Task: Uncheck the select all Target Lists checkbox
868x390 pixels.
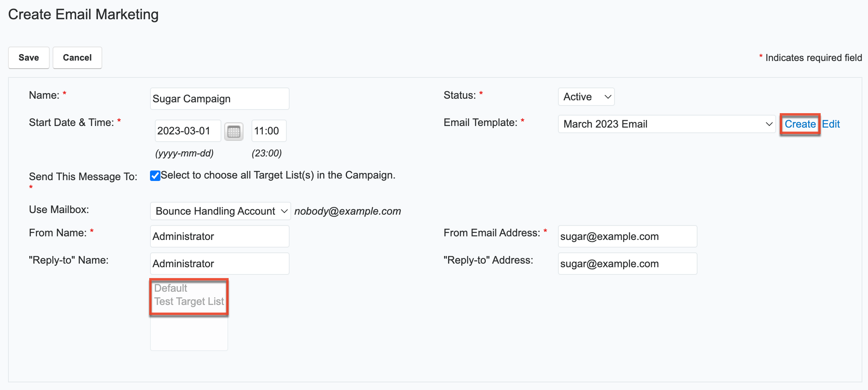Action: [155, 175]
